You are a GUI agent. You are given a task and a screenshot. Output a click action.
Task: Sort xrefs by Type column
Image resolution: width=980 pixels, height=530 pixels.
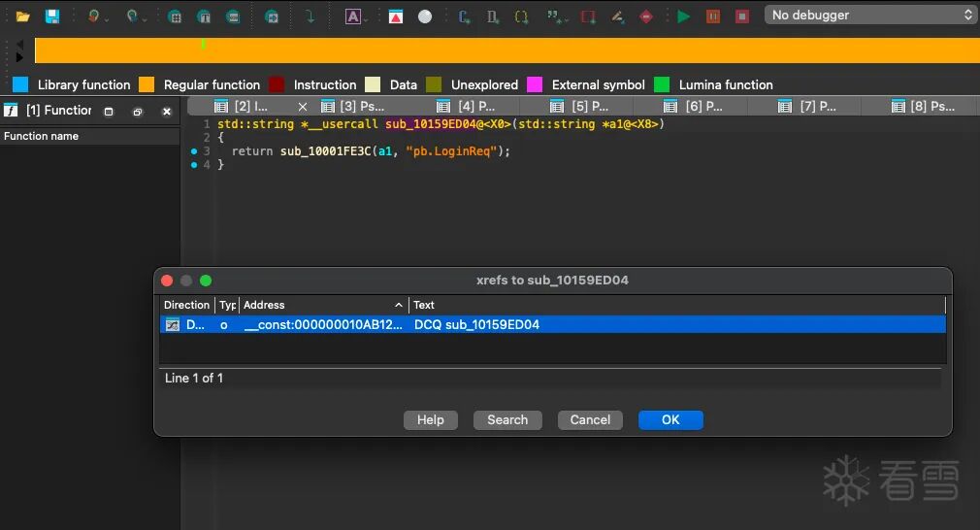tap(227, 305)
